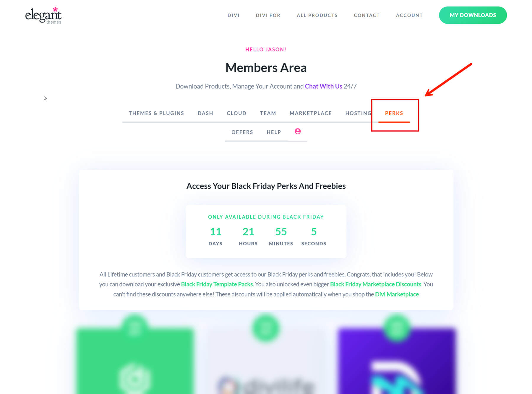Open the pink user profile icon
The height and width of the screenshot is (394, 532).
pyautogui.click(x=298, y=132)
